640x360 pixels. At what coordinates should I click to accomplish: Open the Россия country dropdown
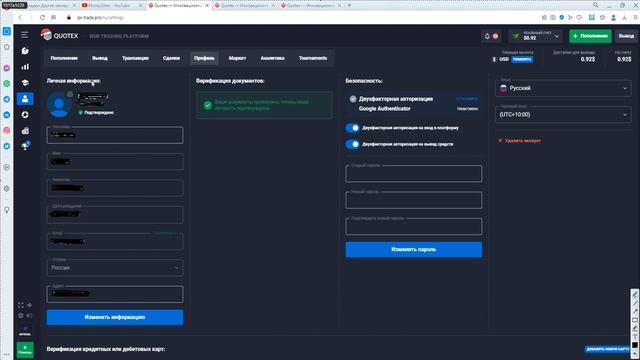(x=115, y=268)
